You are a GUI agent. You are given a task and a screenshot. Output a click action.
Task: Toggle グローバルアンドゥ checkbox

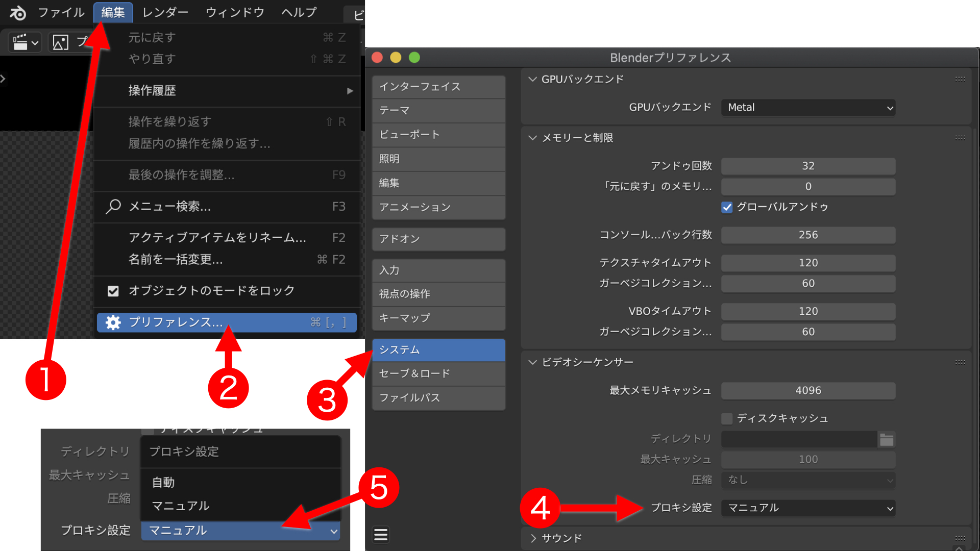pos(727,207)
